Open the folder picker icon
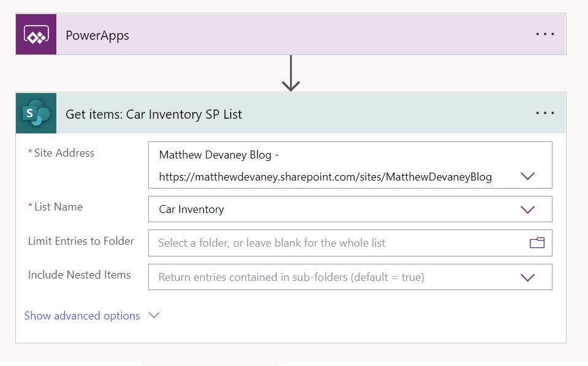Viewport: 588px width, 366px height. (537, 243)
